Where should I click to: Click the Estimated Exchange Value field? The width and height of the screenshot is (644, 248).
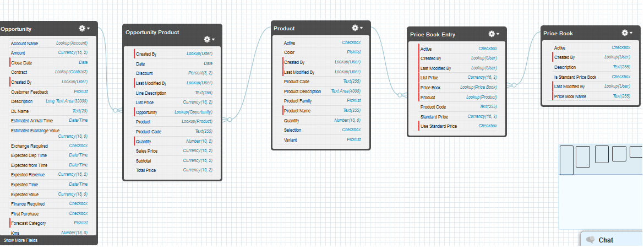click(49, 133)
